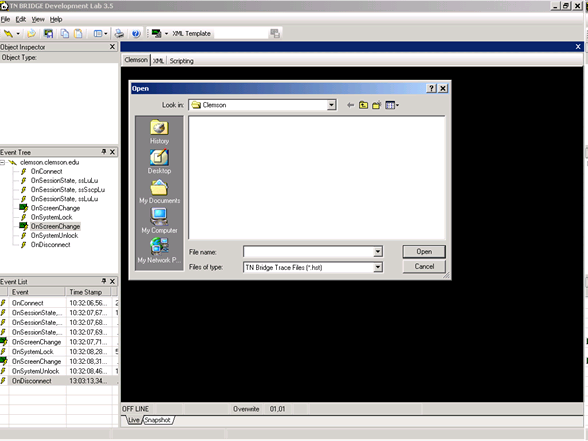The width and height of the screenshot is (588, 441).
Task: Switch to the Scripting tab
Action: (x=182, y=61)
